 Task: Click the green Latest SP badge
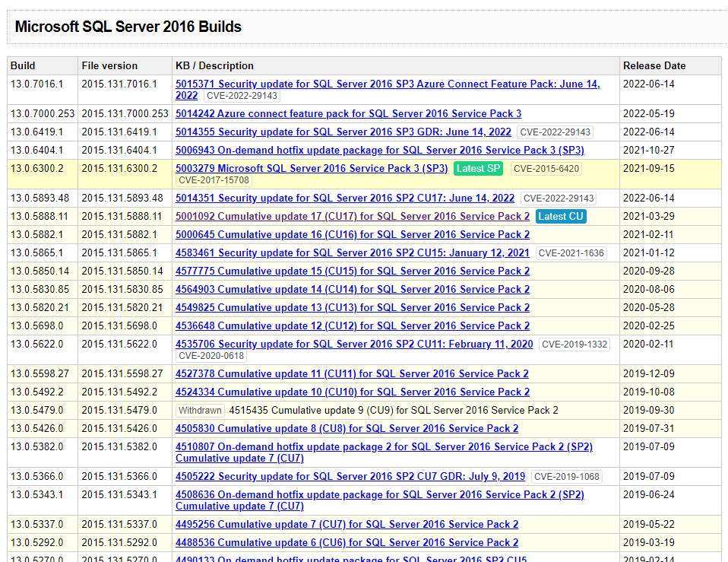point(478,169)
